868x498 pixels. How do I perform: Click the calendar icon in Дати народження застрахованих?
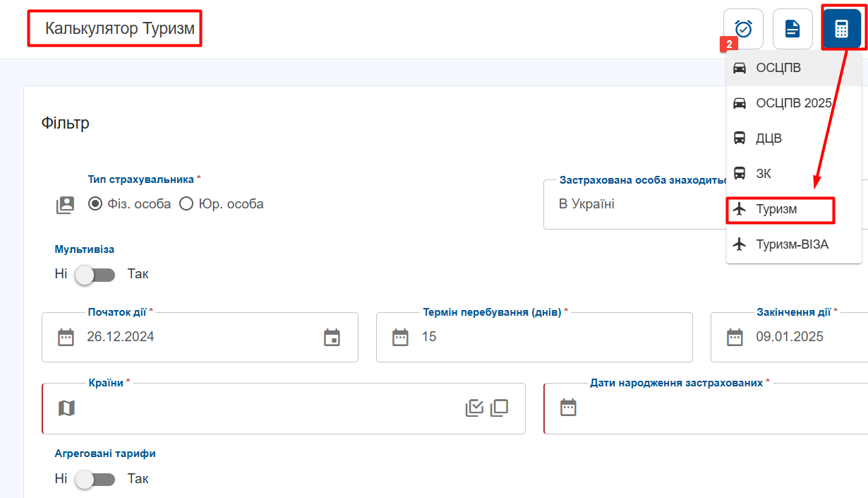click(x=568, y=408)
